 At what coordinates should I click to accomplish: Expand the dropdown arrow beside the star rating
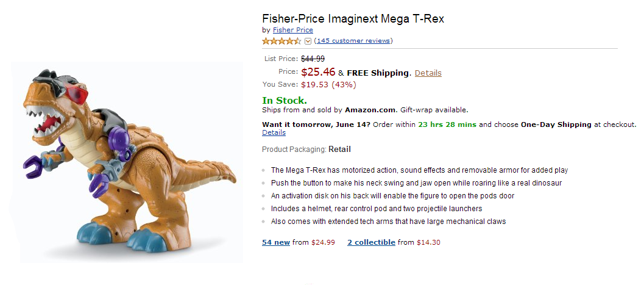308,41
